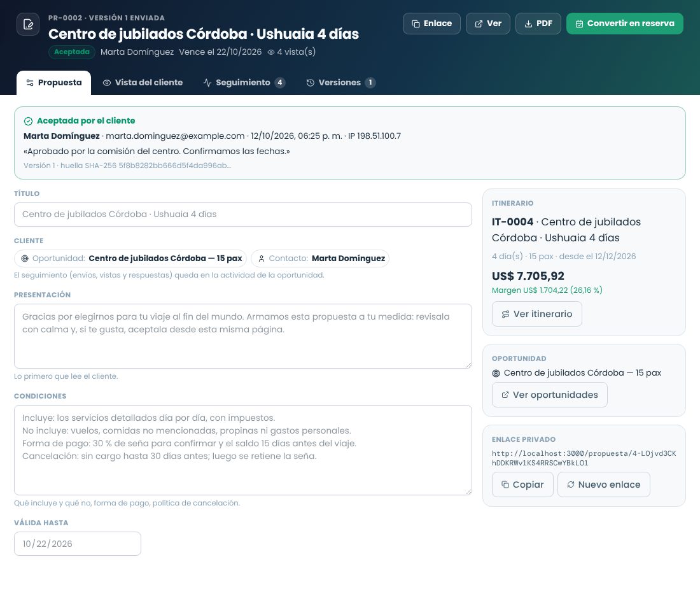Click the copy icon on the Enlace button
The image size is (700, 601).
416,24
